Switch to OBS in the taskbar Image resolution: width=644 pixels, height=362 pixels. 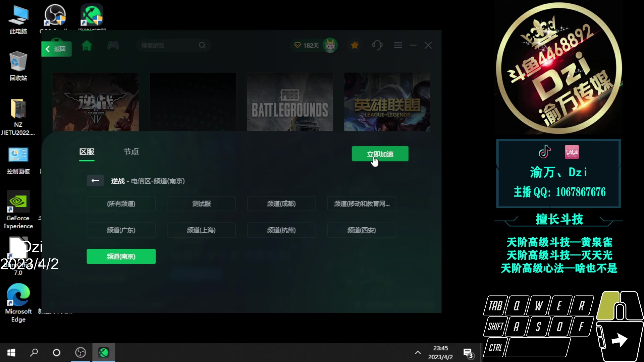80,353
